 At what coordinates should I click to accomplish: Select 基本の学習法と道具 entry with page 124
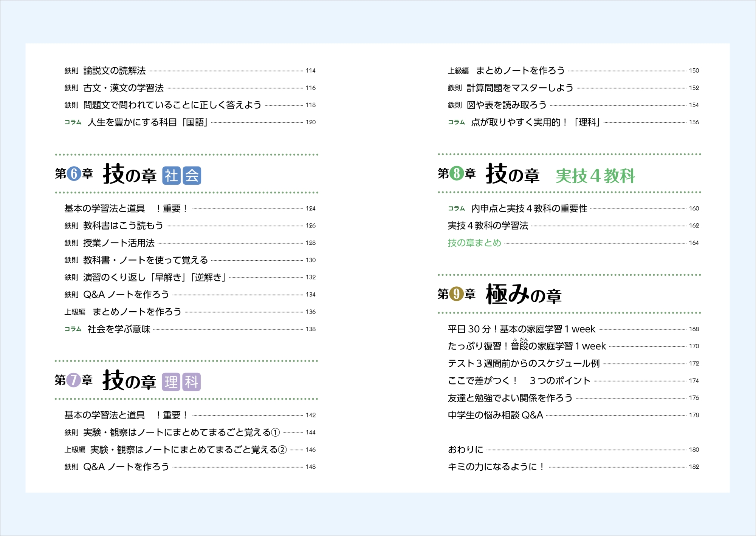(127, 209)
